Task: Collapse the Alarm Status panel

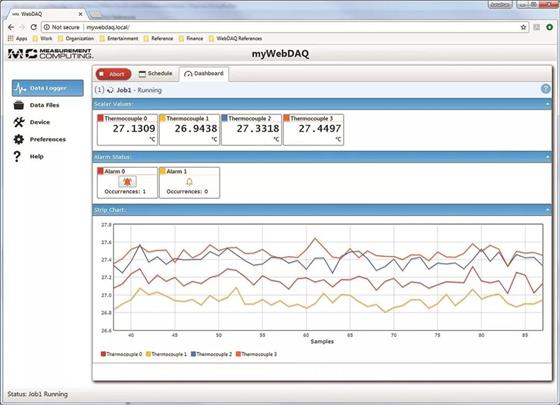Action: click(548, 157)
